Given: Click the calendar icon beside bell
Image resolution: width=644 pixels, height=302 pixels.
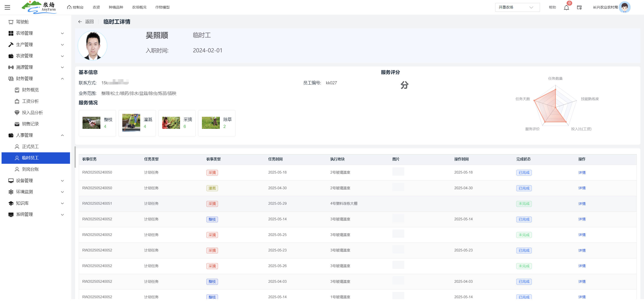Looking at the screenshot, I should coord(579,8).
